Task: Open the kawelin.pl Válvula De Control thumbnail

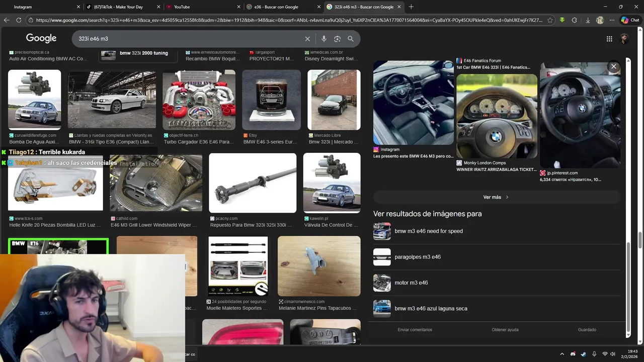Action: (x=332, y=183)
